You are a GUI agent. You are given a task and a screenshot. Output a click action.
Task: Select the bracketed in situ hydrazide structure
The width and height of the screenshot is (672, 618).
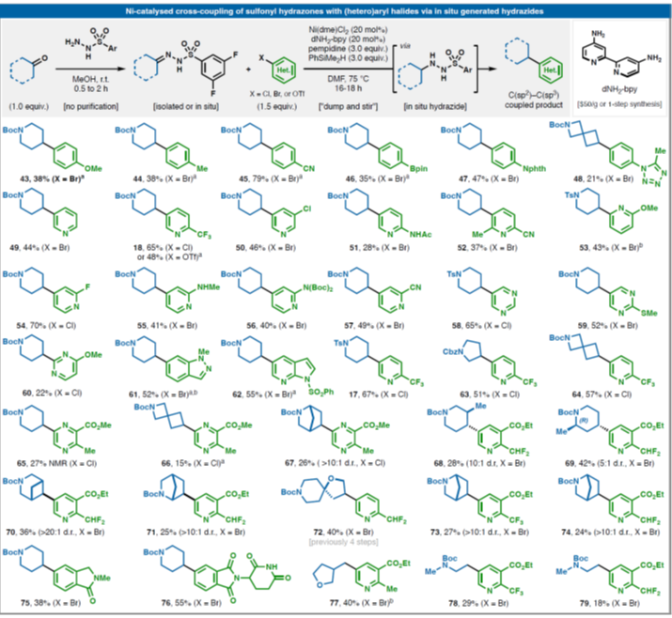435,70
